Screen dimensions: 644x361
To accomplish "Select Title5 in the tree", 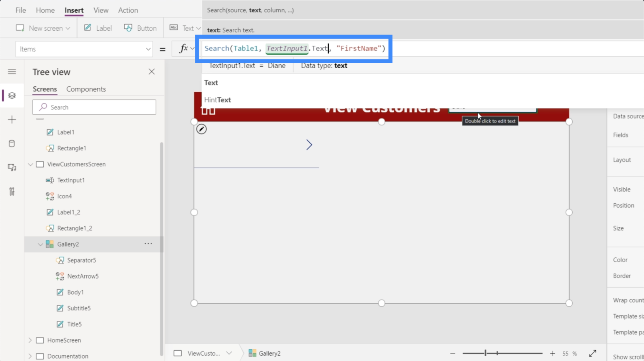I will click(x=74, y=324).
